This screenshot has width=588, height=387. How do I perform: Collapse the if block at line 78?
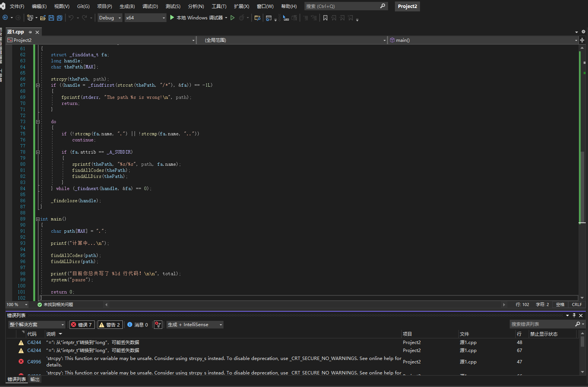38,152
